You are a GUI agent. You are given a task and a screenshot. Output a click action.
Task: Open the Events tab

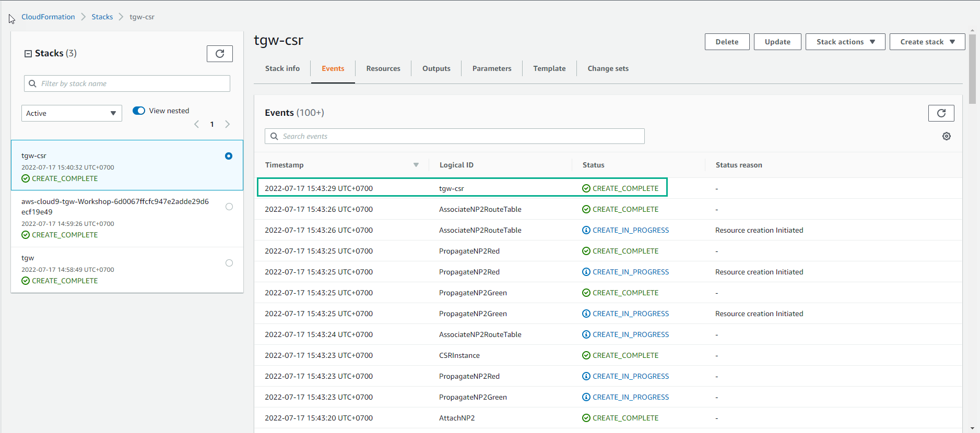point(333,68)
